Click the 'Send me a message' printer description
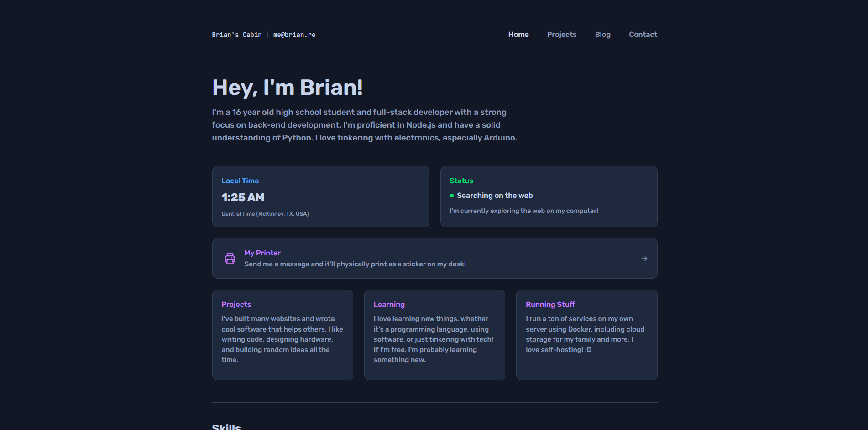This screenshot has height=430, width=868. pyautogui.click(x=355, y=264)
